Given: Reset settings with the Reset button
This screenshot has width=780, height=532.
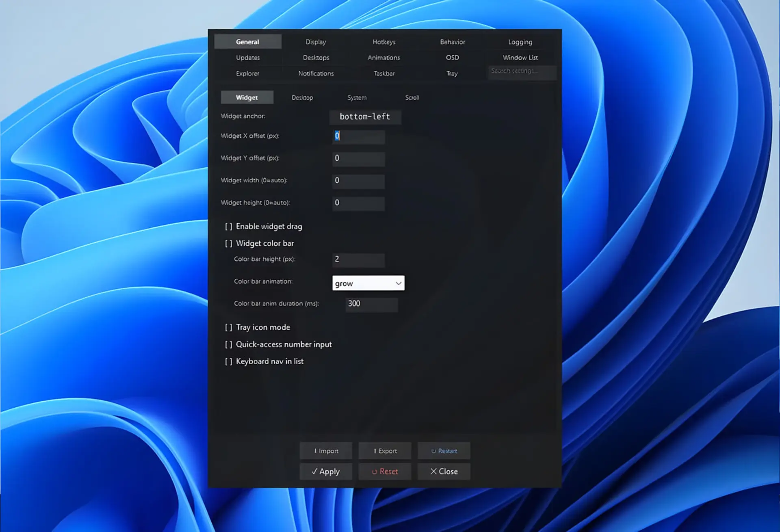Looking at the screenshot, I should 385,471.
